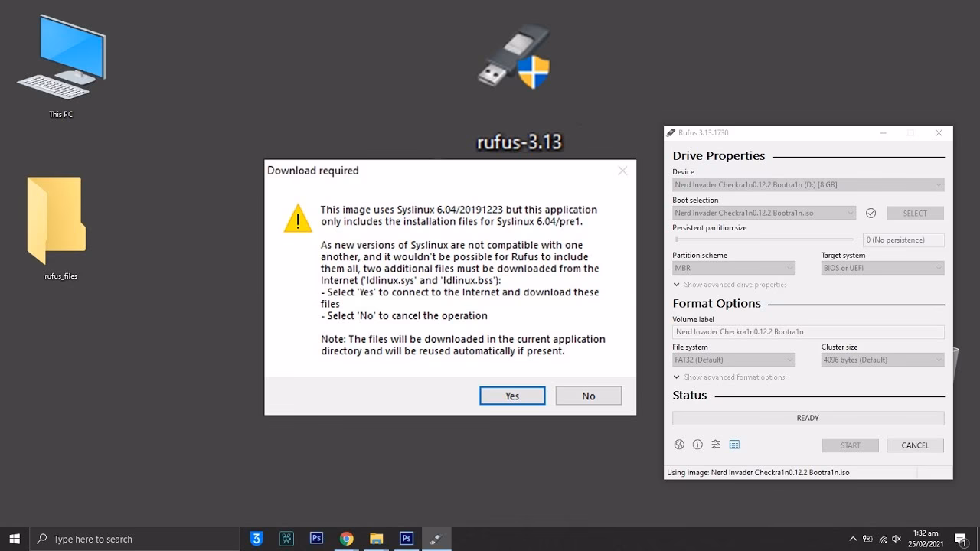Adjust the Persistent partition size slider
Viewport: 980px width, 551px height.
[x=763, y=240]
